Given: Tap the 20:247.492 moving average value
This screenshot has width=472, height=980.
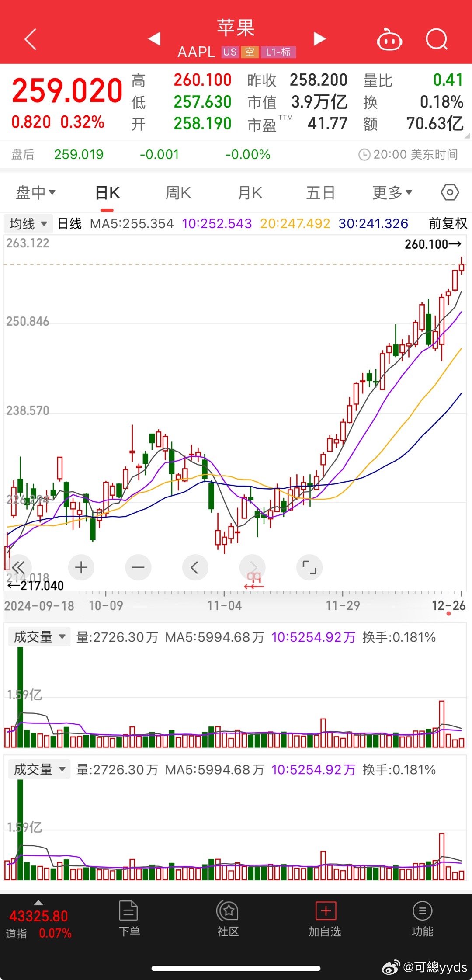Looking at the screenshot, I should pyautogui.click(x=295, y=224).
